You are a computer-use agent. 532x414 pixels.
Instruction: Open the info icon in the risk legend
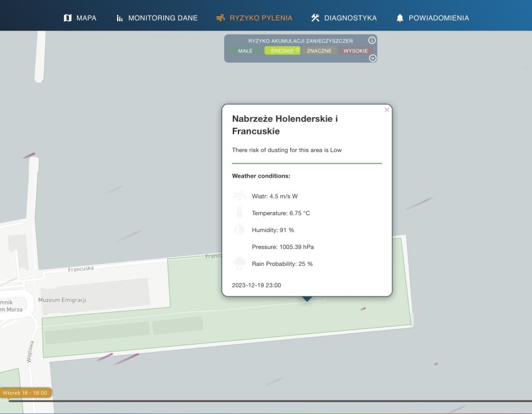tap(372, 40)
